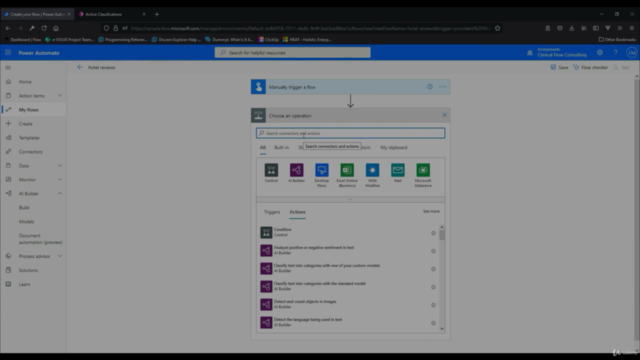Viewport: 640px width, 360px height.
Task: Show info for Classify text with standard model
Action: (433, 287)
